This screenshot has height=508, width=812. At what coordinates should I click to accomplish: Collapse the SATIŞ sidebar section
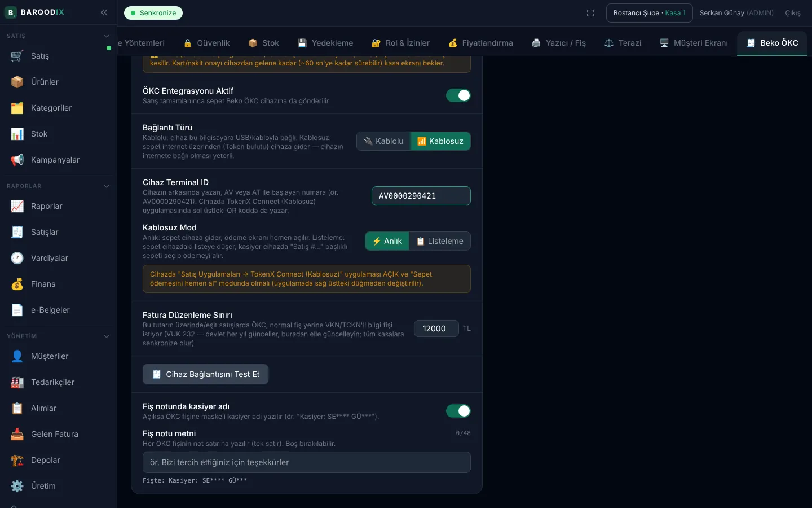[107, 36]
